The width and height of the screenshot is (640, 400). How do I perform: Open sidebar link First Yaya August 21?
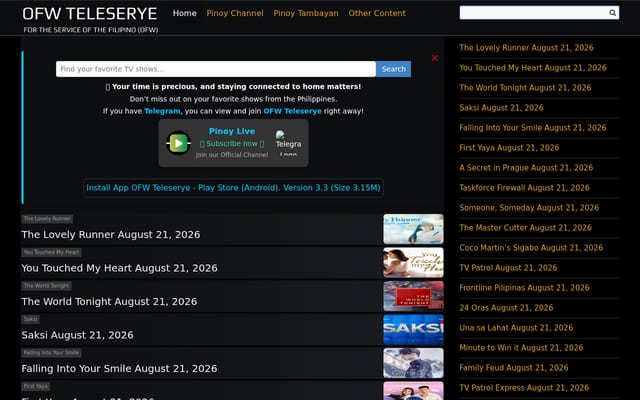pyautogui.click(x=509, y=148)
